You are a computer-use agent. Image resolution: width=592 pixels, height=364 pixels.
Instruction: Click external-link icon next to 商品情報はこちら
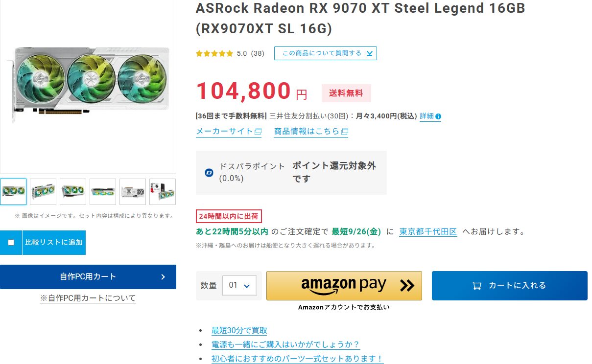coord(345,132)
